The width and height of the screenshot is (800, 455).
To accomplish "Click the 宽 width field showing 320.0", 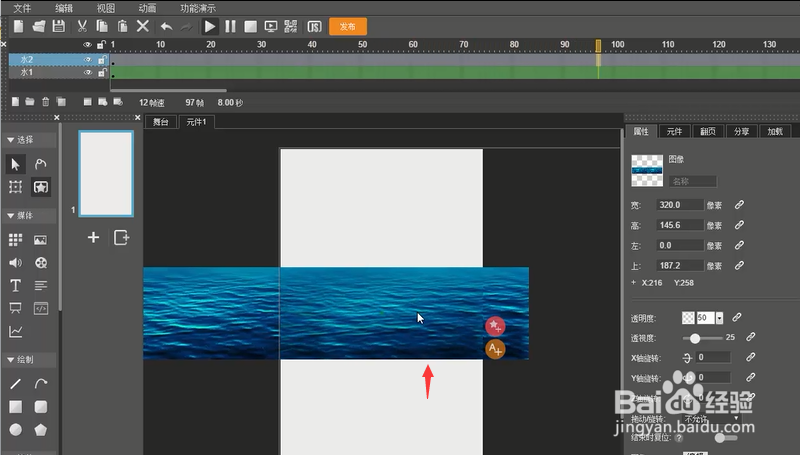I will [680, 205].
